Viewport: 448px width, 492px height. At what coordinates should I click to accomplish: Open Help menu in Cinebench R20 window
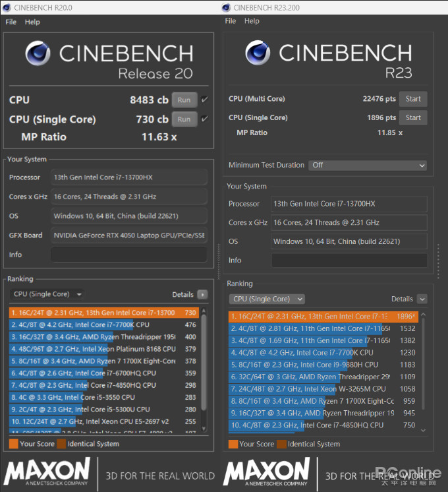32,22
